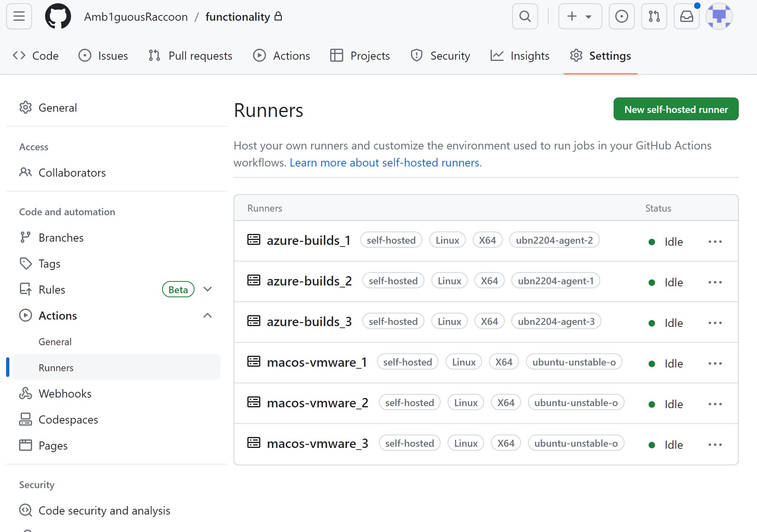
Task: Click the runner icon beside azure-builds_1
Action: tap(253, 240)
